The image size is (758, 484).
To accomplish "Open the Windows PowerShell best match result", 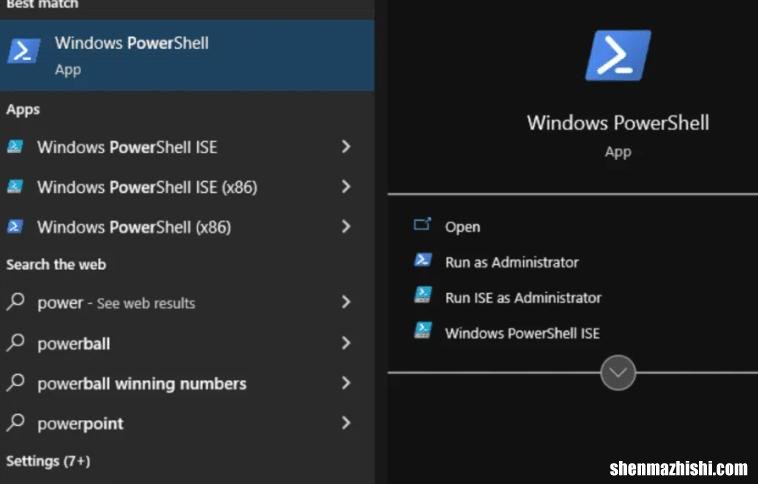I will 187,55.
